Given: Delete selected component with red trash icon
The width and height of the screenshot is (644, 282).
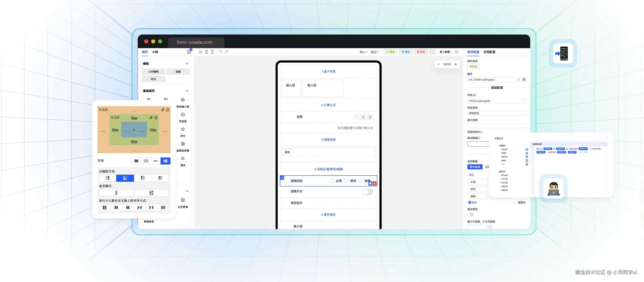Looking at the screenshot, I should point(374,184).
